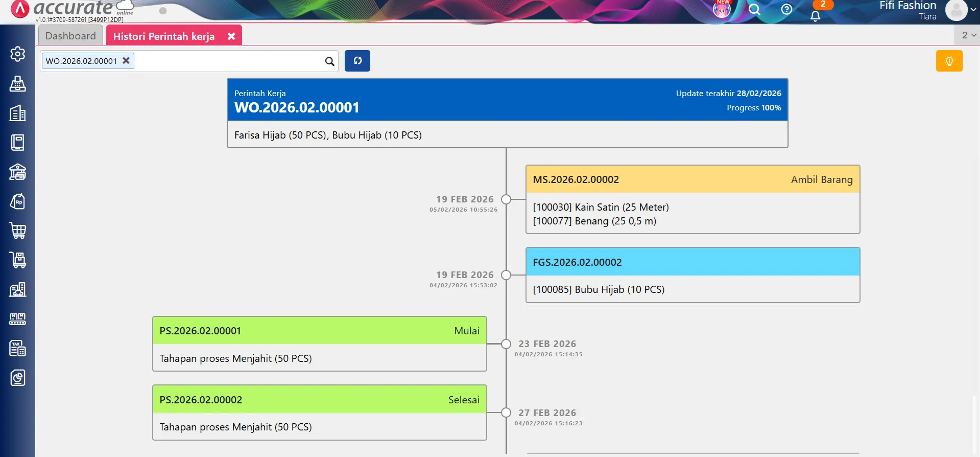The width and height of the screenshot is (980, 457).
Task: Click the 23 FEB 2026 timeline marker
Action: click(x=506, y=344)
